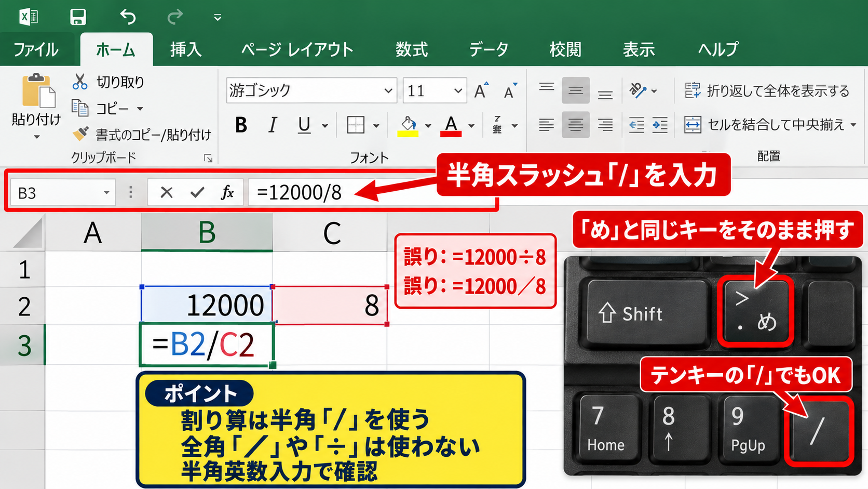Cut selection with 切り取り
The width and height of the screenshot is (868, 489).
coord(108,82)
